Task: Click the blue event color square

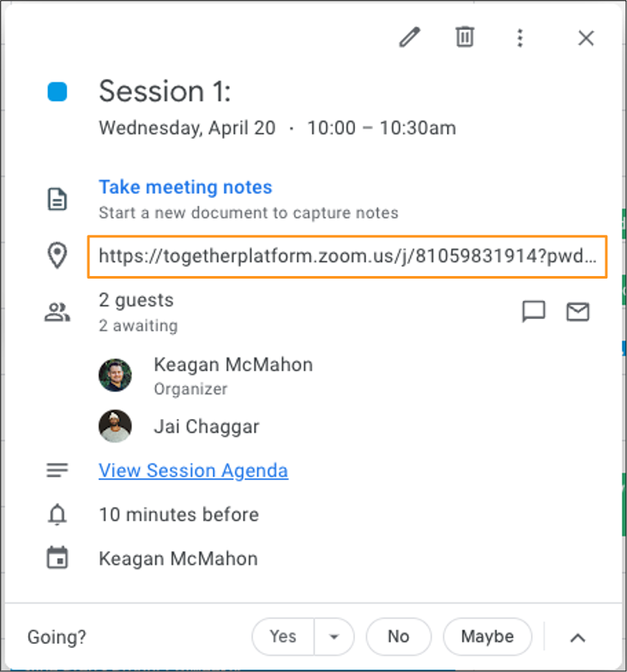Action: [57, 92]
